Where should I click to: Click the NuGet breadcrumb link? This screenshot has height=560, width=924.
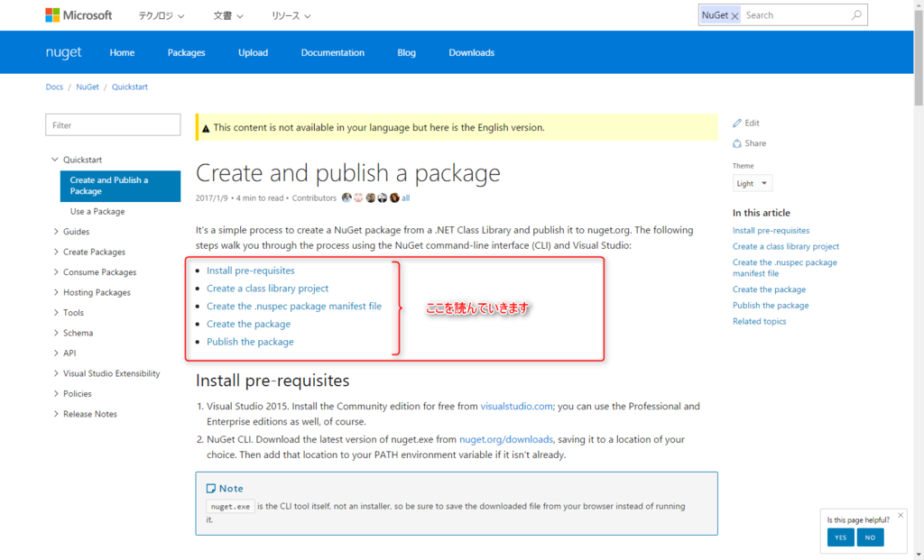[88, 87]
